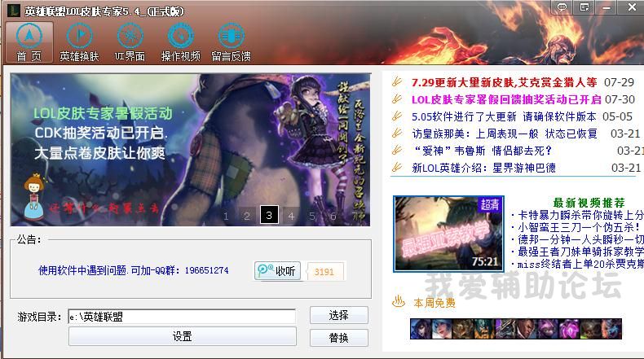
Task: Select the third free champion portrait
Action: point(463,329)
